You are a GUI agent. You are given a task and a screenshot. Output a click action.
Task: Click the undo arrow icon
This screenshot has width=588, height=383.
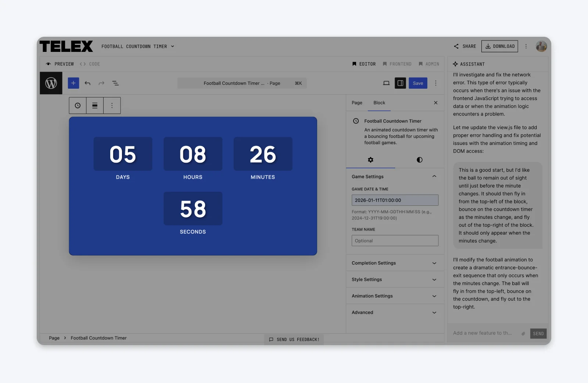click(x=87, y=83)
